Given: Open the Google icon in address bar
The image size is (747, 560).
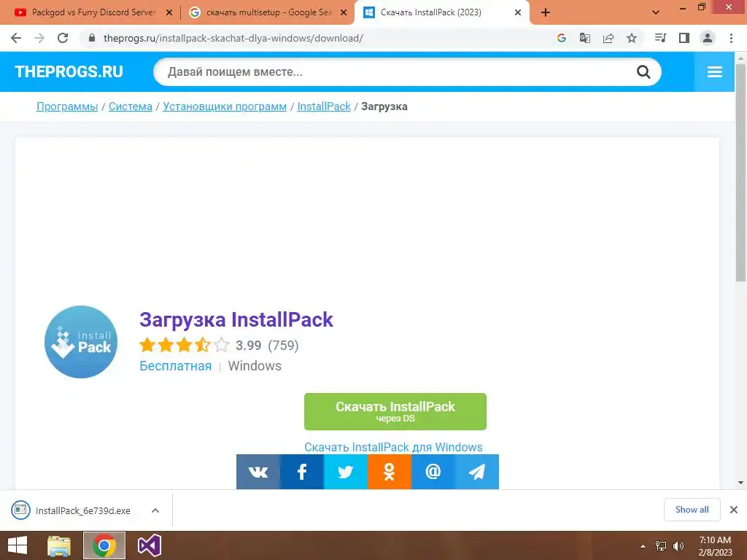Looking at the screenshot, I should pyautogui.click(x=562, y=38).
